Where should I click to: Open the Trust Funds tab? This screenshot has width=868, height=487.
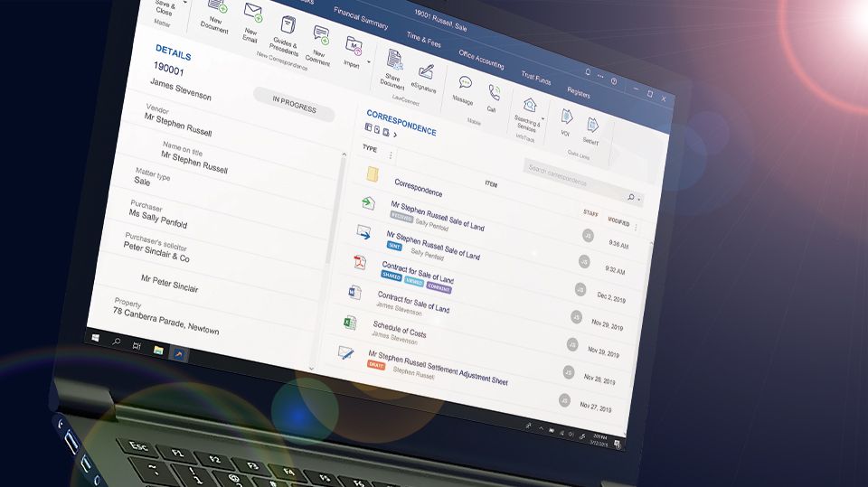(535, 79)
